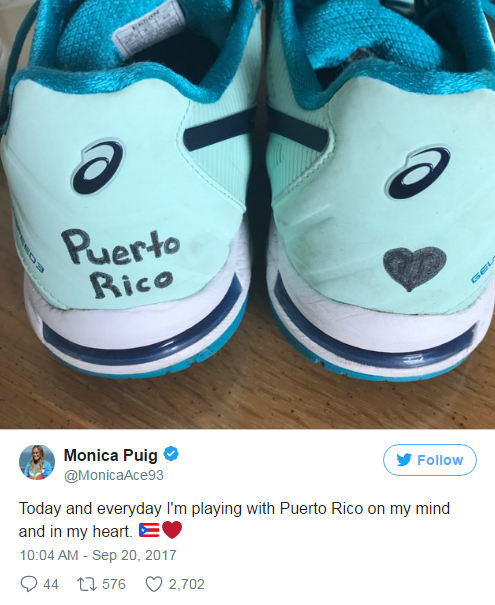Viewport: 495px width, 605px height.
Task: Open the @MonicaAce93 handle link
Action: click(114, 475)
